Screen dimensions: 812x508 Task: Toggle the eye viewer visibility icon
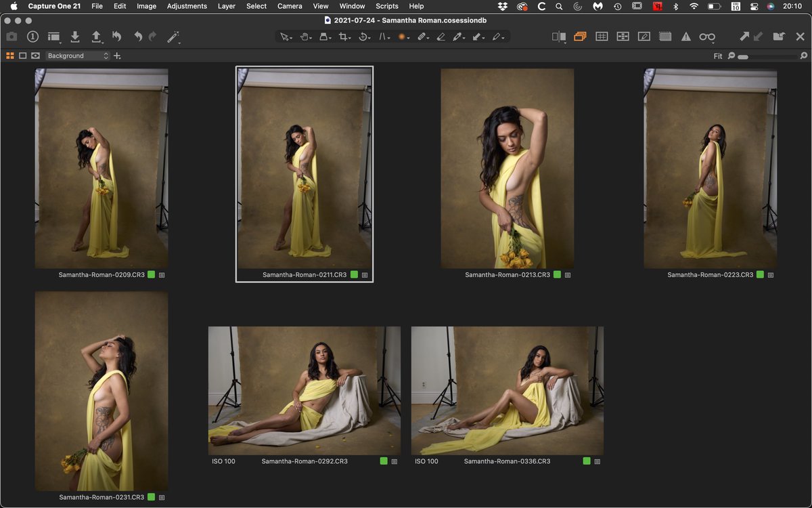35,56
